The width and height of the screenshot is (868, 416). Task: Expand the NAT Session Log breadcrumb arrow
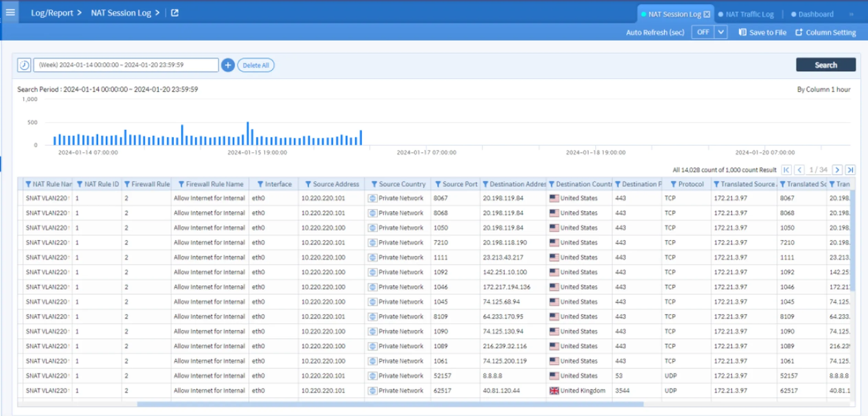(x=157, y=13)
